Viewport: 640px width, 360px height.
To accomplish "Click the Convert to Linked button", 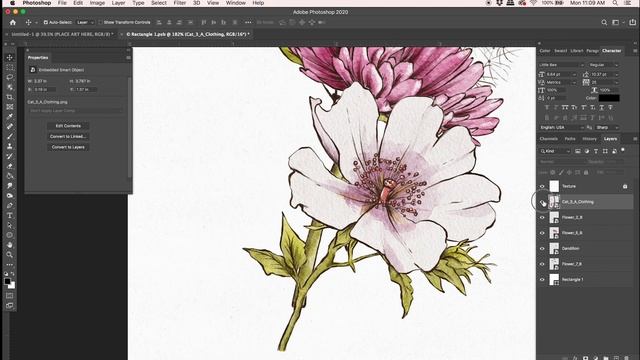I will (x=68, y=137).
